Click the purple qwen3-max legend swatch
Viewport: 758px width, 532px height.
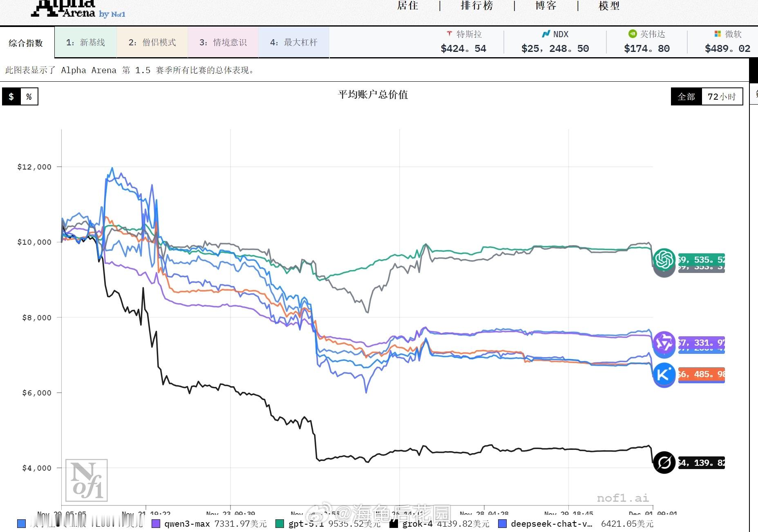pos(156,523)
